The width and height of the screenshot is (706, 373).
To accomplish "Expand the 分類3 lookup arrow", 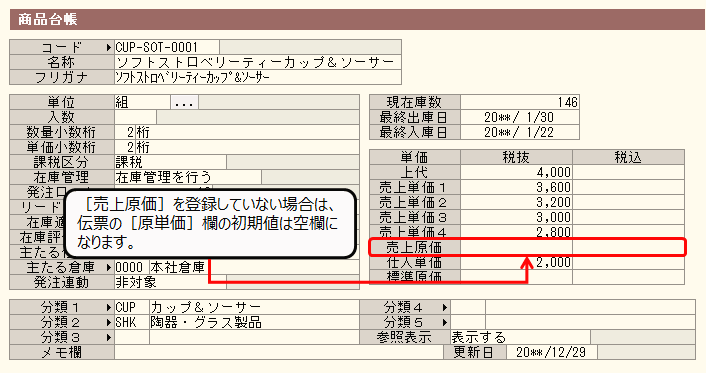I will point(109,337).
